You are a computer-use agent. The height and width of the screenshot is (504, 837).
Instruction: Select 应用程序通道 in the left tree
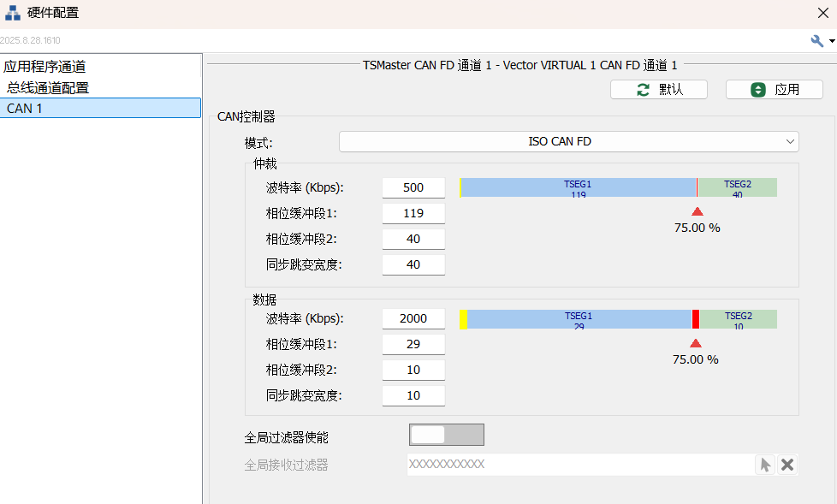pos(45,67)
